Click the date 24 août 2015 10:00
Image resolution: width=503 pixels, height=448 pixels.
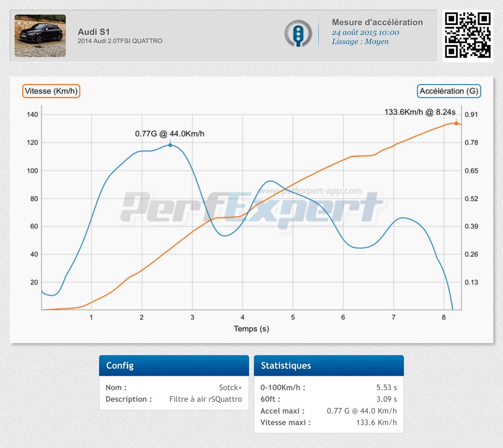(365, 32)
